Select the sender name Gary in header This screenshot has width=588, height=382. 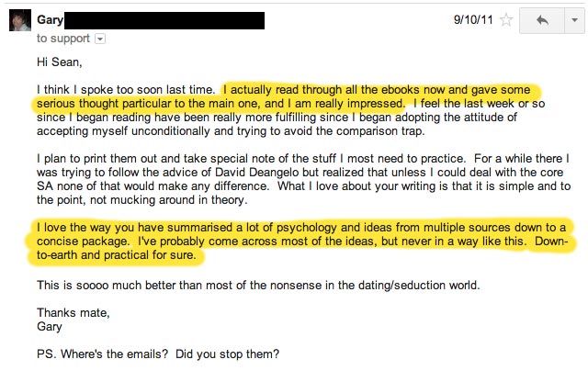pos(50,19)
